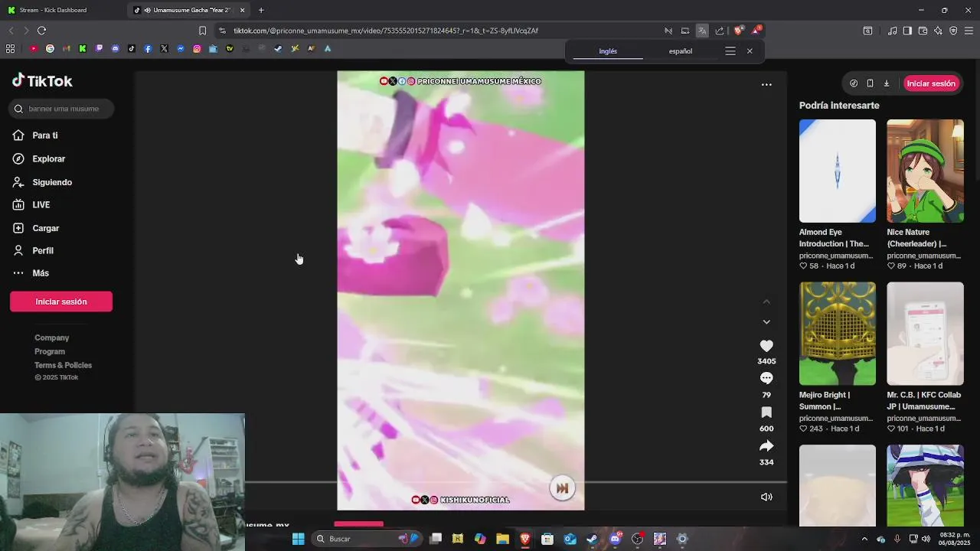This screenshot has height=551, width=980.
Task: Click the top-right Iniciar sesión button
Action: click(931, 83)
